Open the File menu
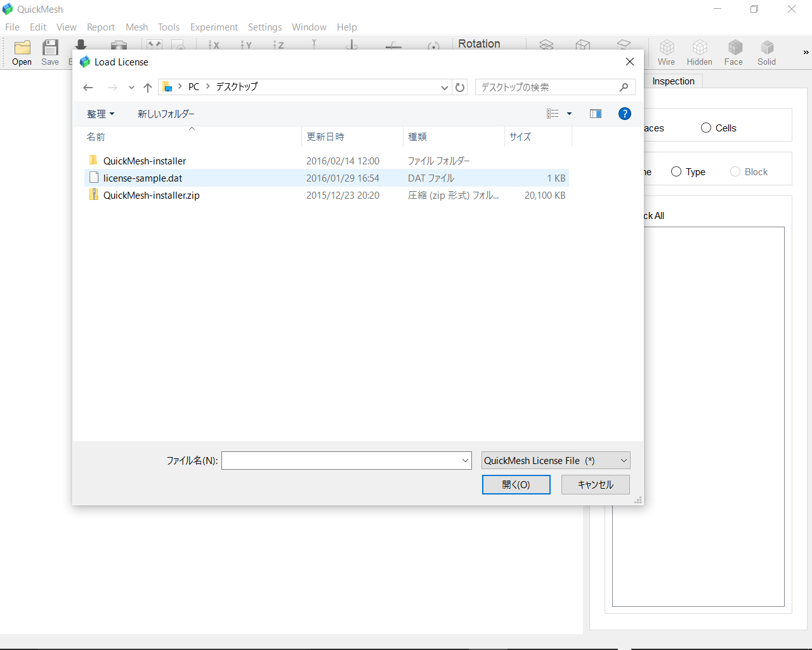This screenshot has height=650, width=812. pos(12,27)
